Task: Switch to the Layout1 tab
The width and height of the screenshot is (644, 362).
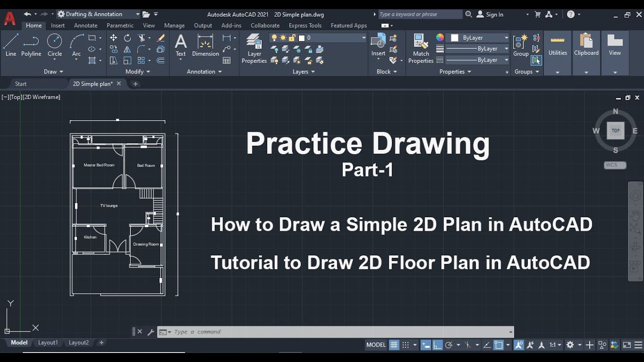Action: click(48, 342)
